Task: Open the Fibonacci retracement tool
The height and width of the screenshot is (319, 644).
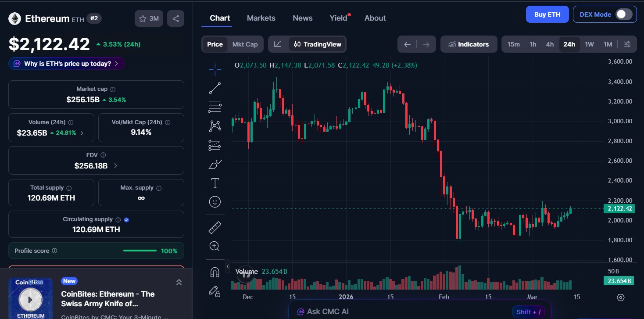Action: pyautogui.click(x=215, y=107)
